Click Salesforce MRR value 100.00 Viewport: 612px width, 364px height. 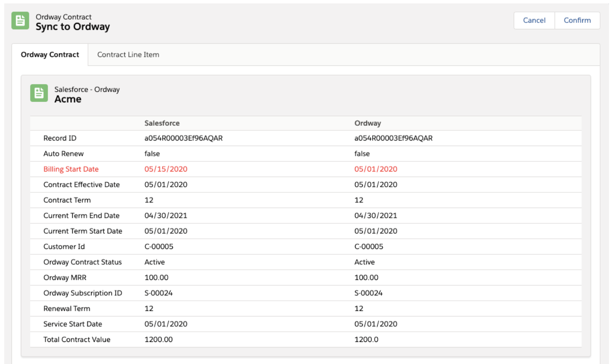157,278
